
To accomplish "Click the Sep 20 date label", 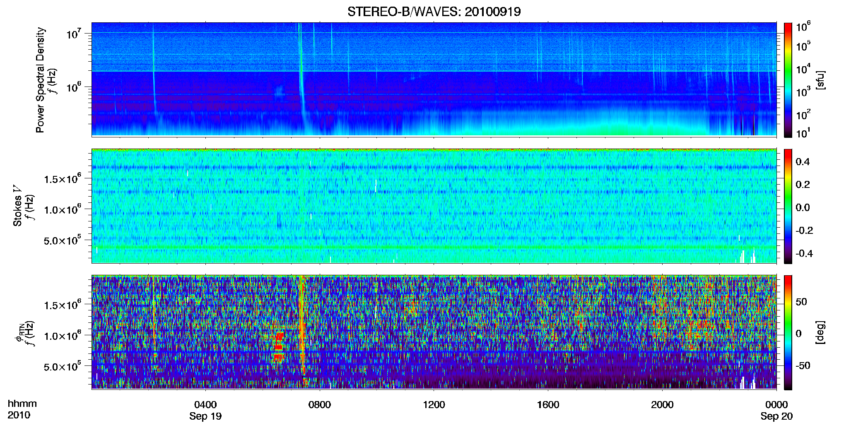I will click(x=776, y=416).
